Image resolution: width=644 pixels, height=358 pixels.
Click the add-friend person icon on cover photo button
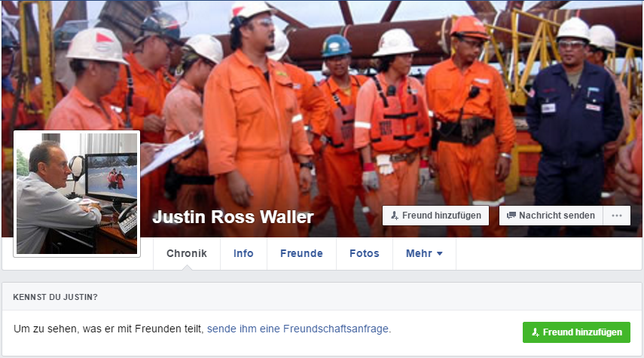tap(394, 216)
